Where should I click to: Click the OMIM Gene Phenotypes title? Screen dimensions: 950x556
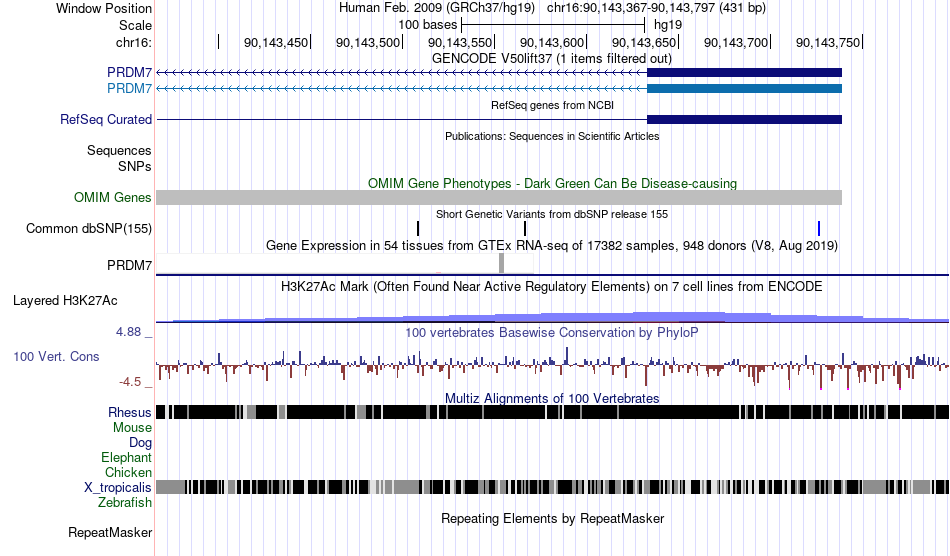point(553,184)
